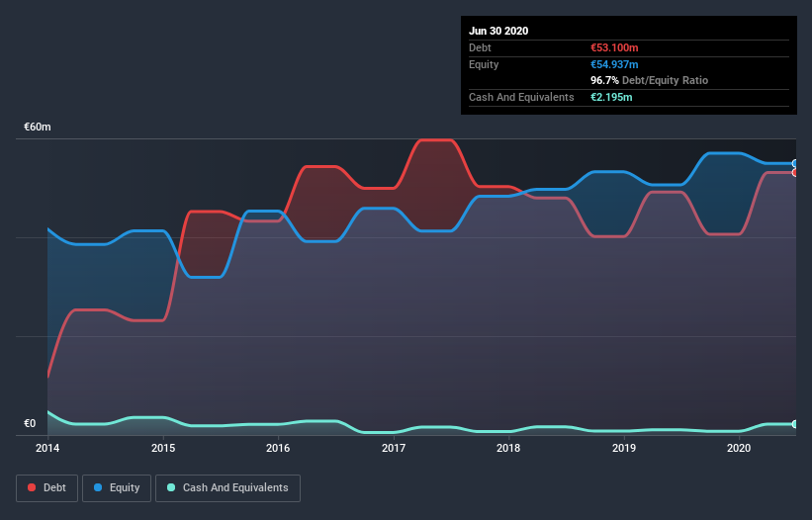Click the 2019 axis label
Screen dimensions: 812x520
624,448
